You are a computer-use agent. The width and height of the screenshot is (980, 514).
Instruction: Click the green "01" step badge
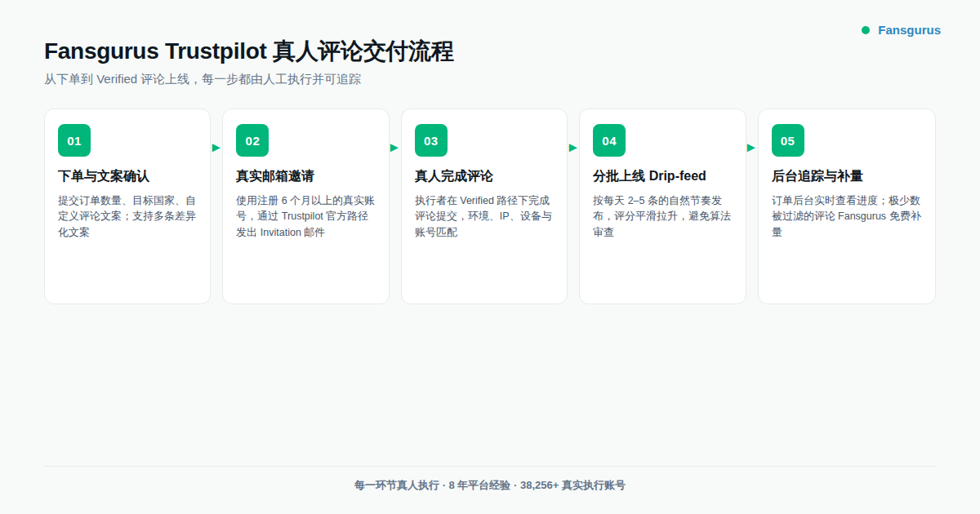pos(74,140)
